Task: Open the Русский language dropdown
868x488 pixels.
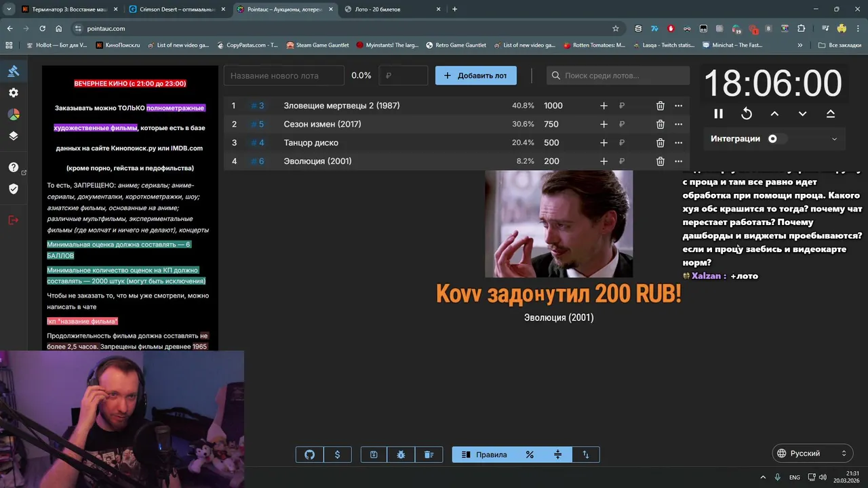Action: [x=812, y=453]
